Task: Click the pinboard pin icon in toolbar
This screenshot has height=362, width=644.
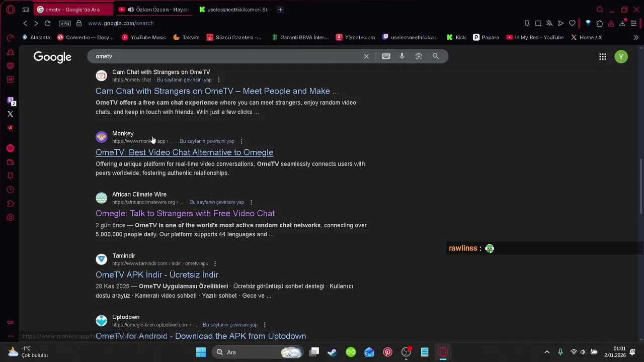Action: pos(527,23)
